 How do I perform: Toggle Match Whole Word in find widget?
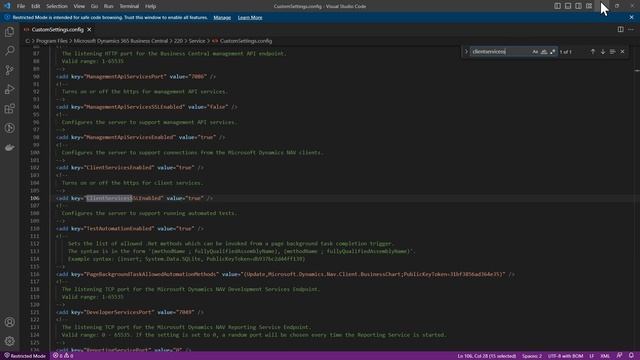(544, 52)
